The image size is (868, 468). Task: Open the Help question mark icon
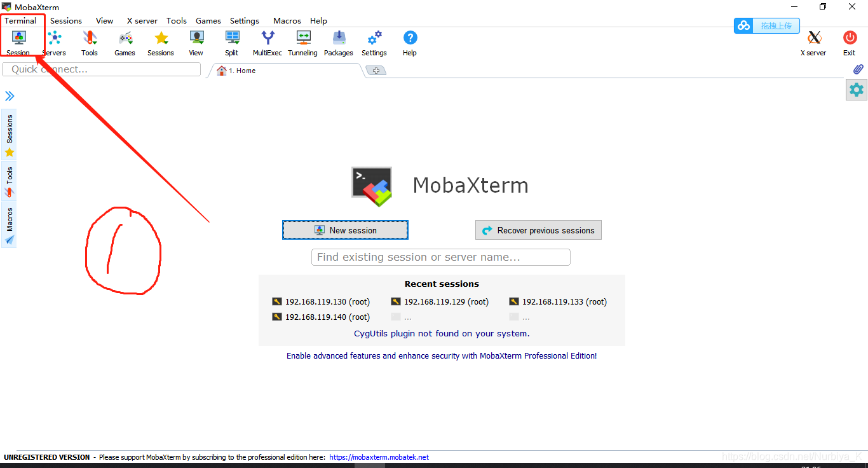click(x=410, y=43)
